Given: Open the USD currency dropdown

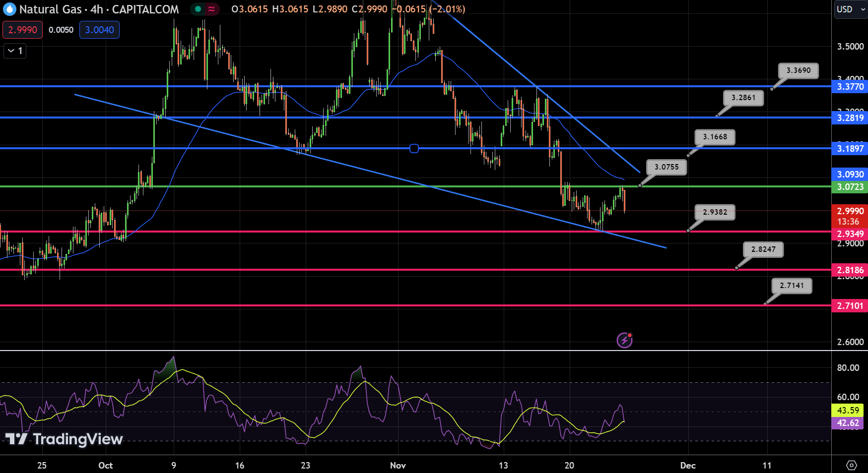Looking at the screenshot, I should [x=850, y=9].
